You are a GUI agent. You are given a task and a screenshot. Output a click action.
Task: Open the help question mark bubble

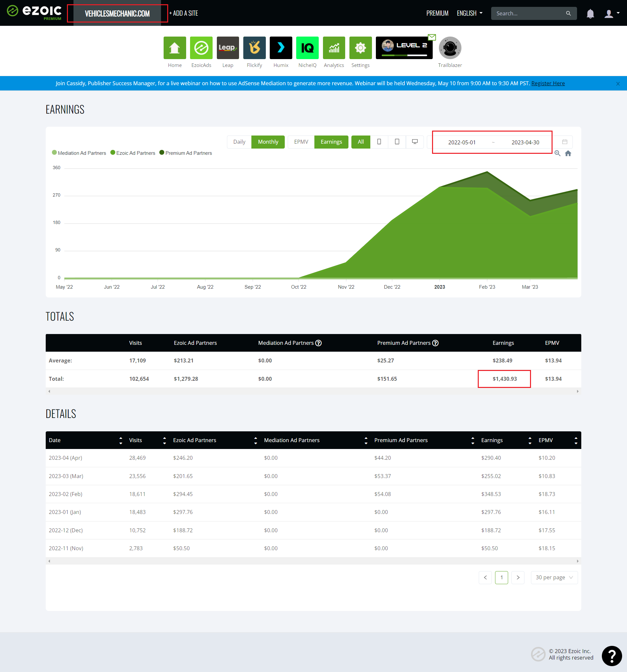(x=611, y=656)
